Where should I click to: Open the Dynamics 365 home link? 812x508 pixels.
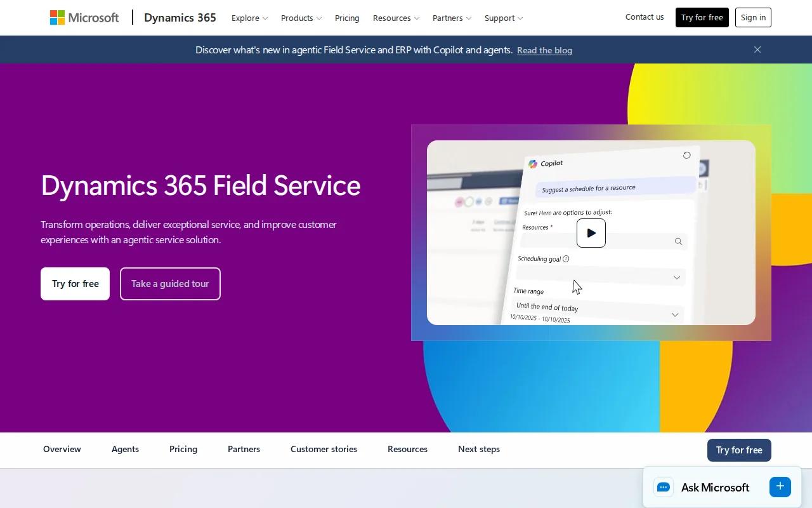[180, 18]
